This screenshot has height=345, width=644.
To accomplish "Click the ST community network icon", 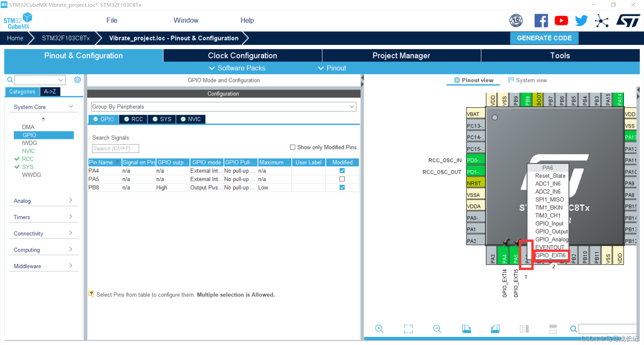I will tap(601, 21).
